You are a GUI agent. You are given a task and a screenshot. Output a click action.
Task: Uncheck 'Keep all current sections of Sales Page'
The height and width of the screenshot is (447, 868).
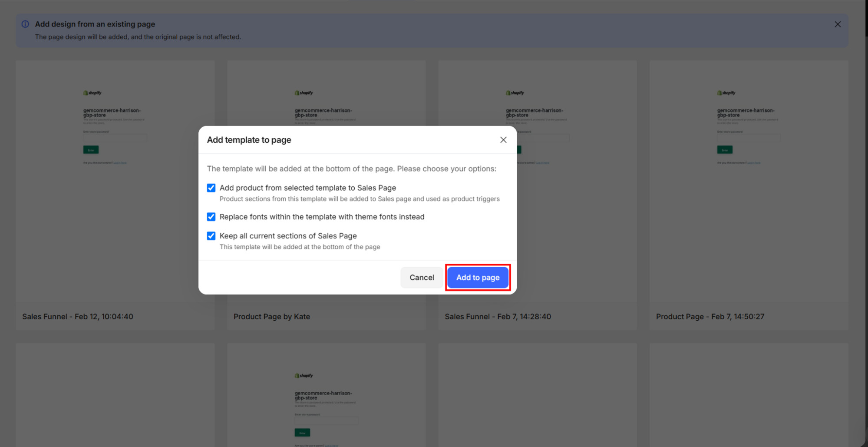(211, 236)
